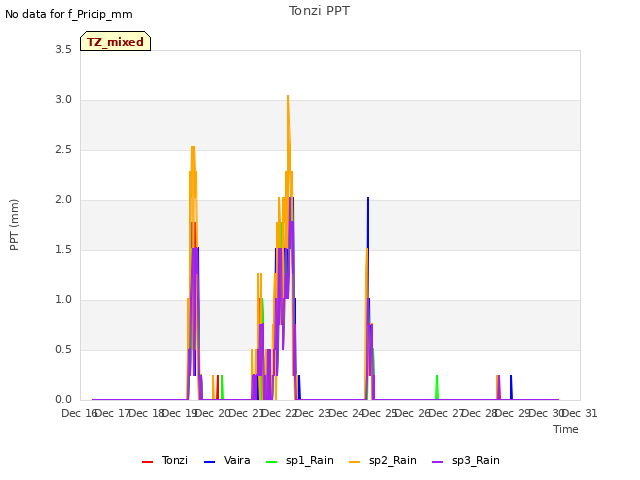Image resolution: width=640 pixels, height=480 pixels.
Task: Click the Dec 31 x-axis tick label
Action: (x=580, y=413)
